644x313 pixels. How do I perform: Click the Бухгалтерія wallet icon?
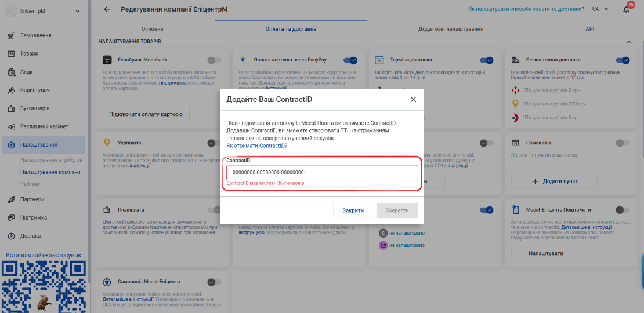(x=12, y=108)
